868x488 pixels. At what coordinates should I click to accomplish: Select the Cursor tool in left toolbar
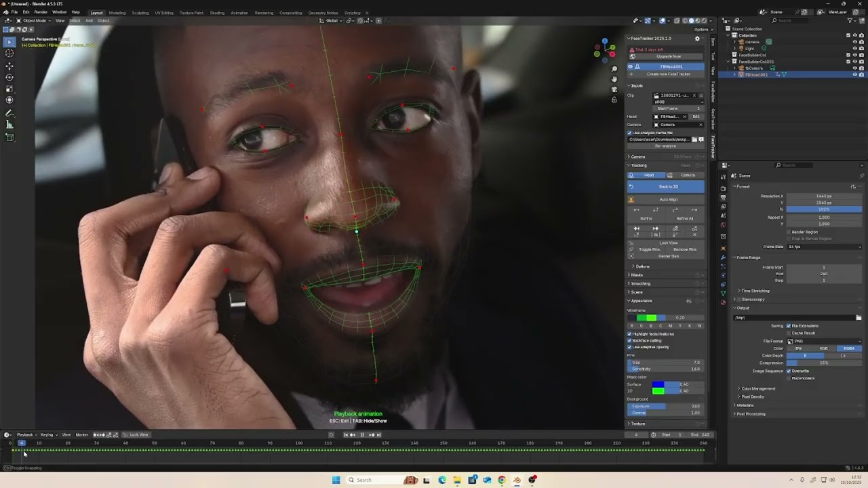point(9,53)
